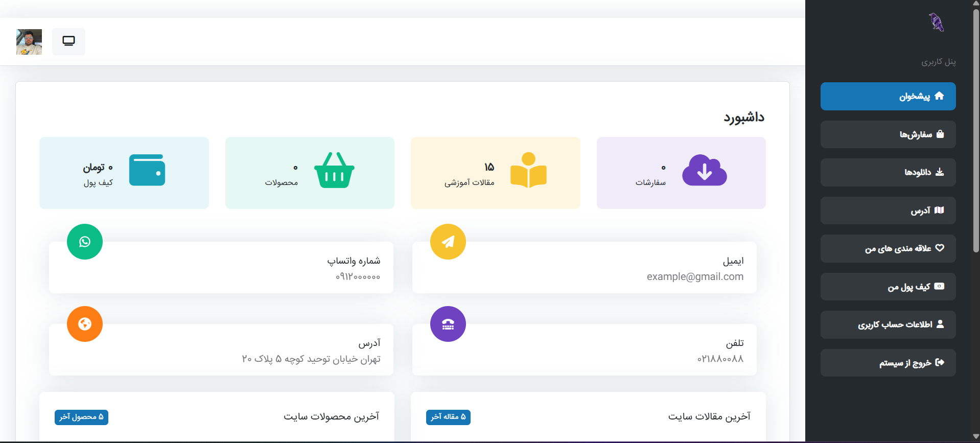
Task: Toggle the monitor display button in header
Action: point(68,41)
